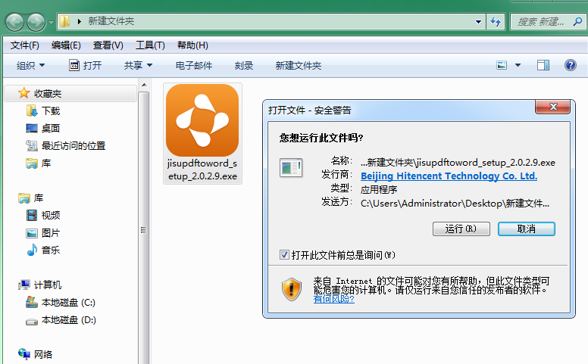
Task: Click the blue help question mark icon
Action: click(x=571, y=65)
